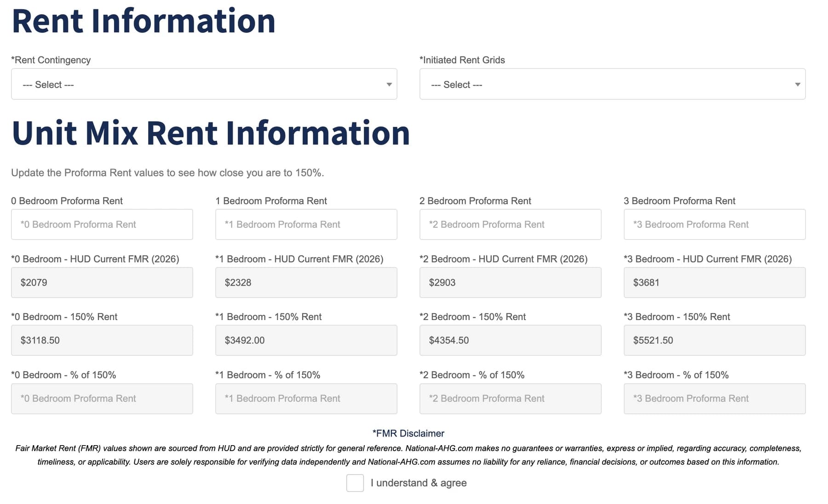This screenshot has width=828, height=504.
Task: Click the 0 Bedroom Proforma Rent input
Action: pyautogui.click(x=102, y=224)
